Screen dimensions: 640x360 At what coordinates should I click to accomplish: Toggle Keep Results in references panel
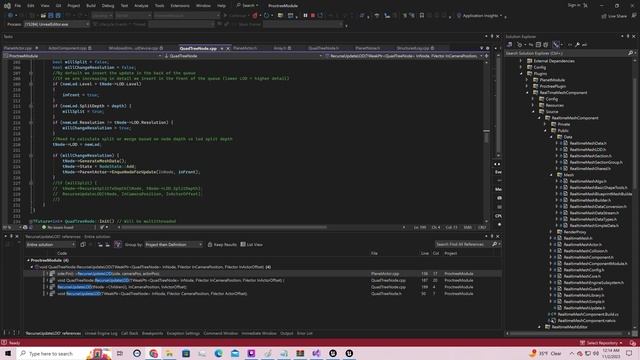222,244
